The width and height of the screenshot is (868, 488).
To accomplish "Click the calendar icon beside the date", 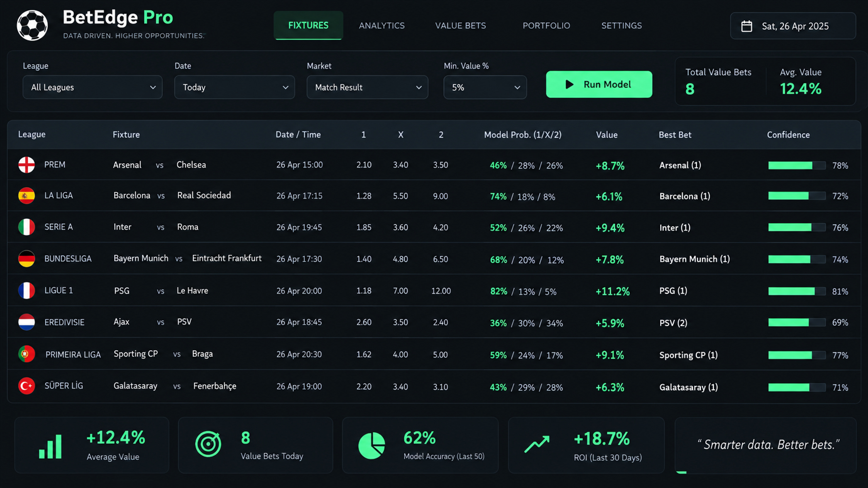I will pos(747,26).
